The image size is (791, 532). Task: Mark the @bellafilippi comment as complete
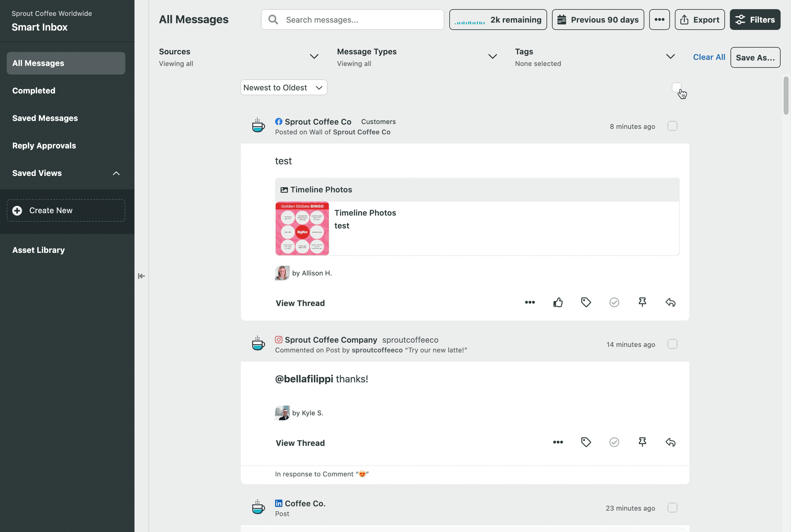click(614, 442)
